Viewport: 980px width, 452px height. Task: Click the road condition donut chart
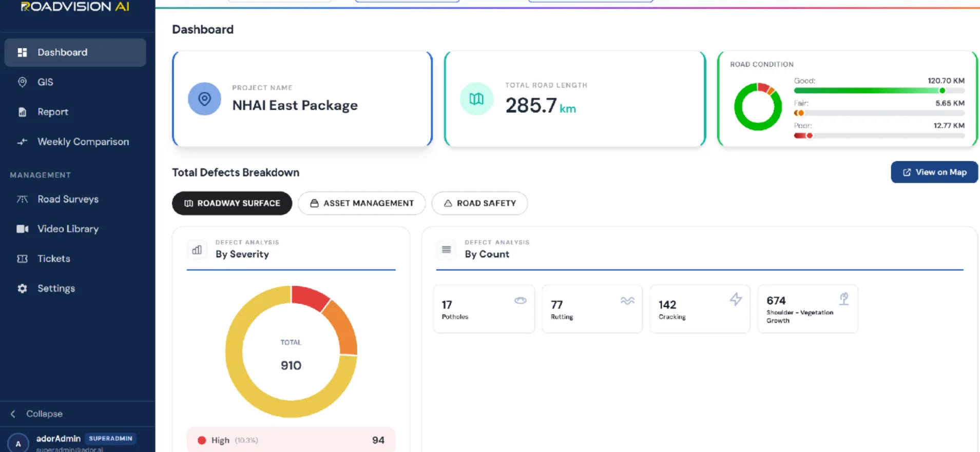[x=758, y=107]
